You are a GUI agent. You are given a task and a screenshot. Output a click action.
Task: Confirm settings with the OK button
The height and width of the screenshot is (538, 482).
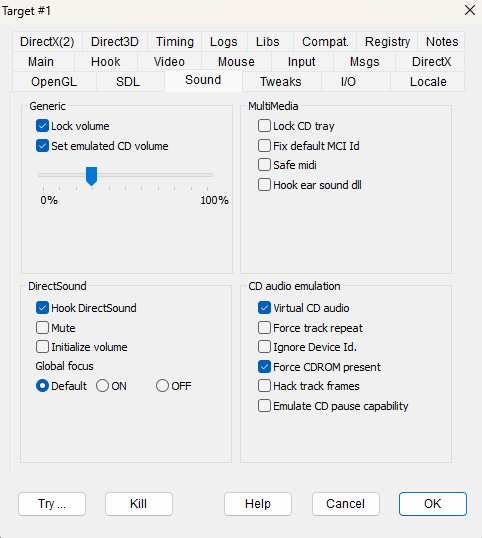pyautogui.click(x=433, y=504)
